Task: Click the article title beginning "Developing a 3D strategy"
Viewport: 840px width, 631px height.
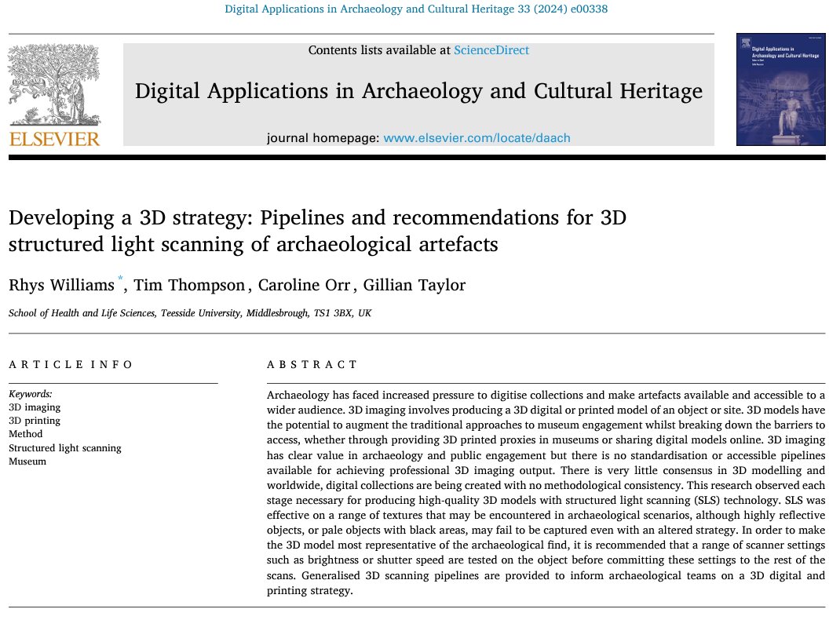Action: coord(317,230)
